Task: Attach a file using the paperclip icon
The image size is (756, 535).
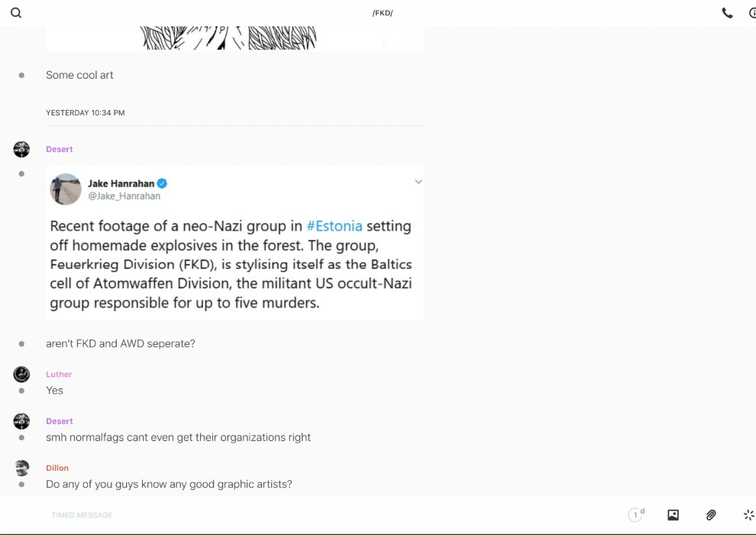Action: [x=711, y=515]
